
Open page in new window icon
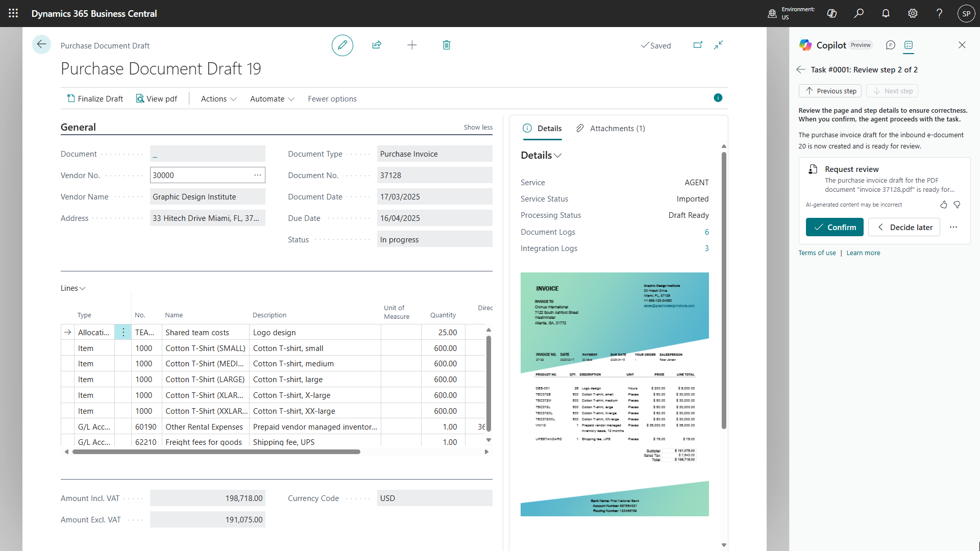(x=698, y=45)
